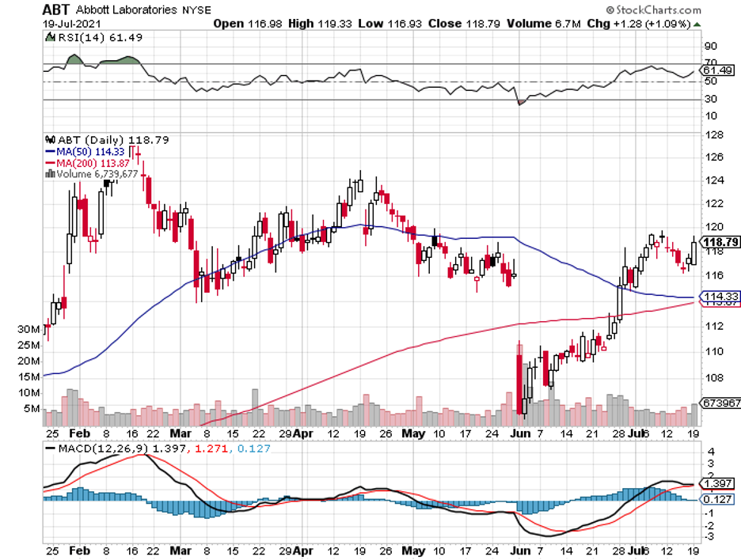Click the blue MA(50) legend line marker

click(x=49, y=151)
